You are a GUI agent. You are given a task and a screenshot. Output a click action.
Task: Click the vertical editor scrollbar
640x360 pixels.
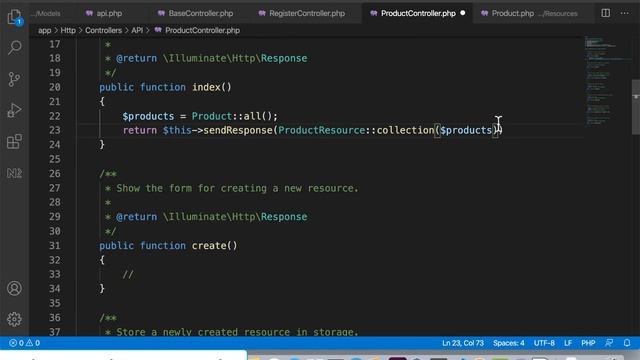click(636, 107)
